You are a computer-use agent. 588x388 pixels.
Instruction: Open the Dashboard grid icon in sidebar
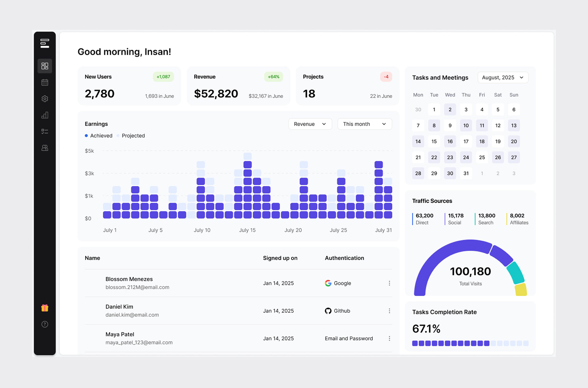click(x=45, y=66)
